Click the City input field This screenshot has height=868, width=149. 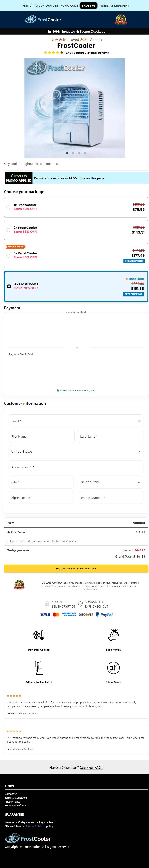(x=42, y=482)
